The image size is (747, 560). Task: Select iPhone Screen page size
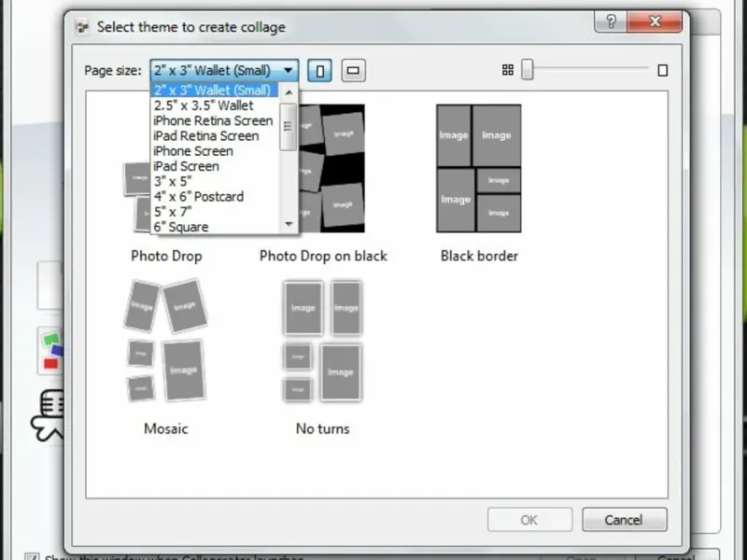215,151
